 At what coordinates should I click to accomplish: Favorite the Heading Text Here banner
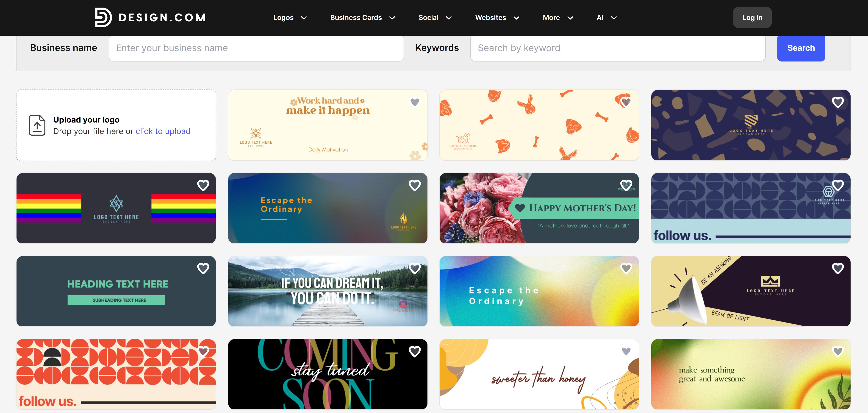point(203,268)
